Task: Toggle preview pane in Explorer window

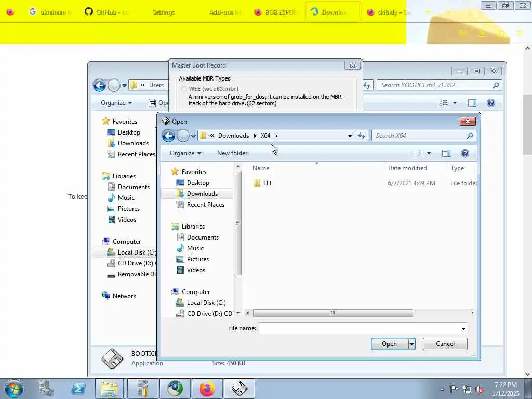Action: click(472, 103)
